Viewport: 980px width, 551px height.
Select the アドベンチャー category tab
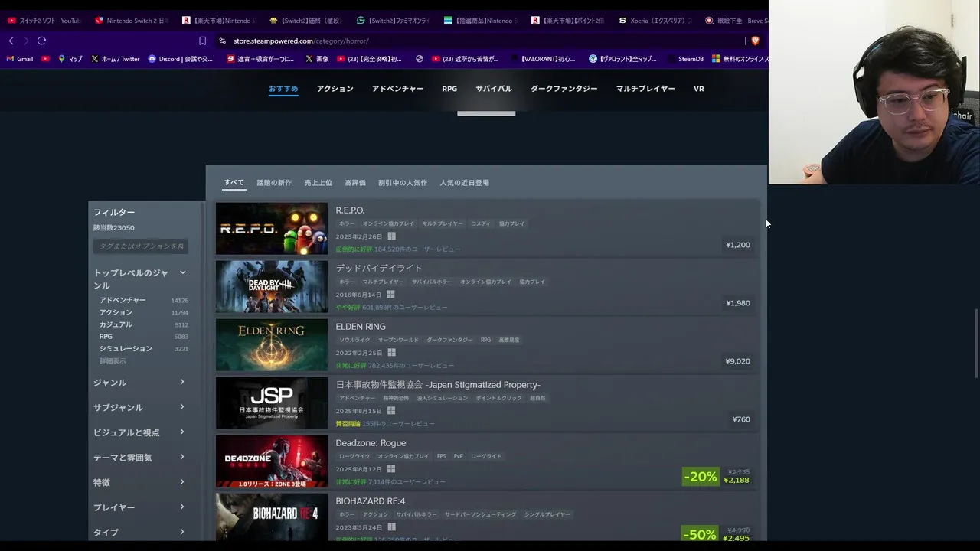[x=397, y=89]
